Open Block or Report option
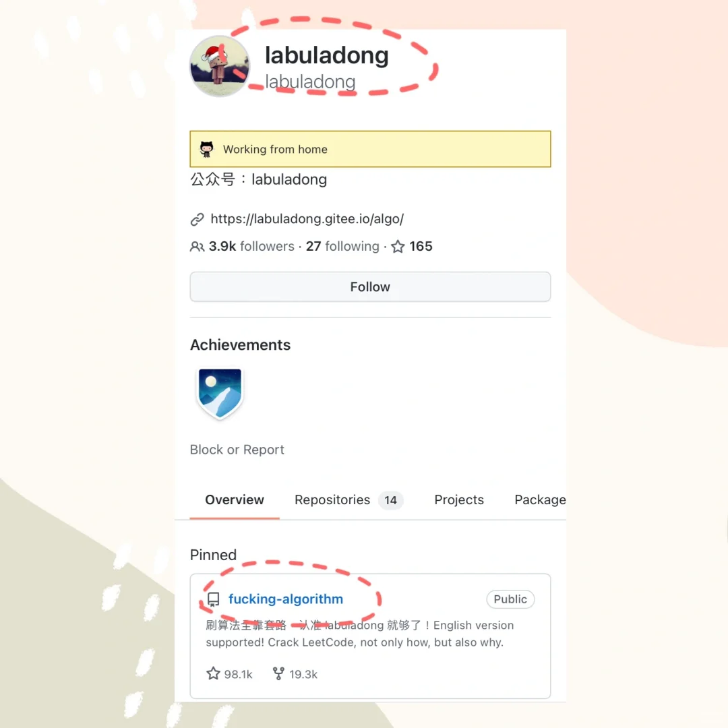The height and width of the screenshot is (728, 728). [x=237, y=450]
